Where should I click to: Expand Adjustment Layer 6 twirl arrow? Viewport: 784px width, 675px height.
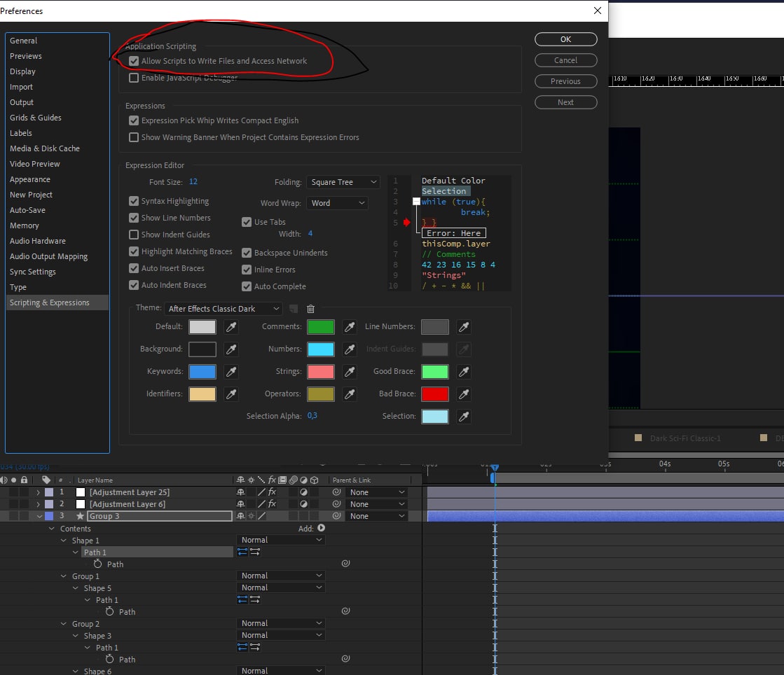pos(38,504)
